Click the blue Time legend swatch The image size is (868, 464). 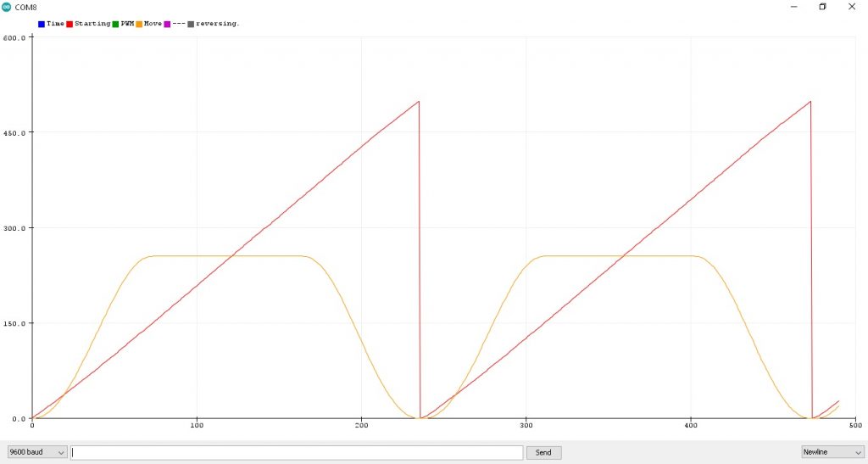click(x=42, y=24)
